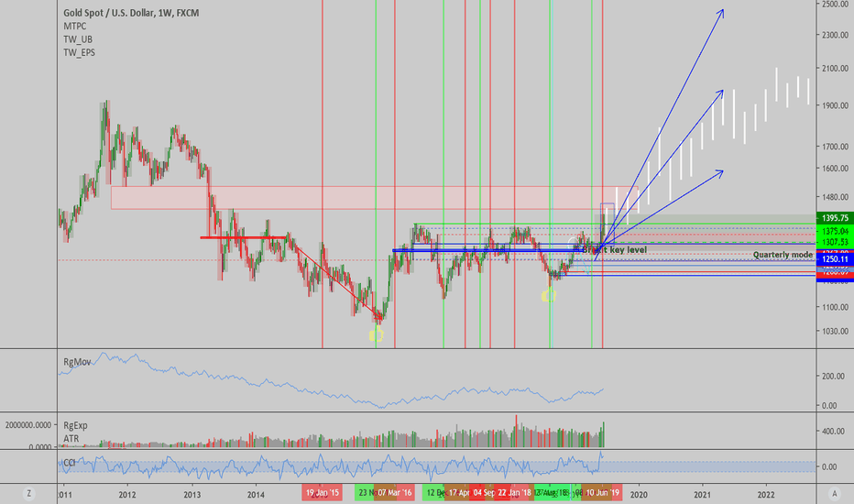The image size is (854, 504).
Task: Select the 10 Jun '19 date marker
Action: pyautogui.click(x=602, y=493)
